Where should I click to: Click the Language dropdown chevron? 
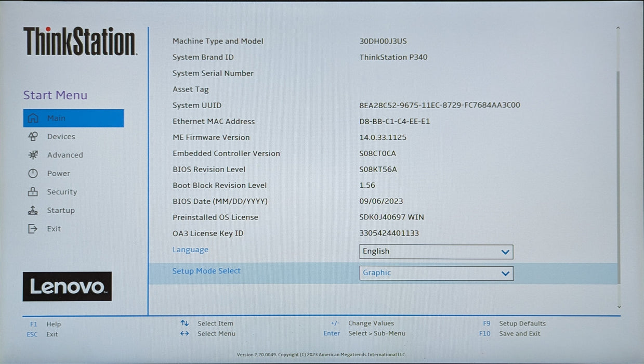tap(505, 252)
